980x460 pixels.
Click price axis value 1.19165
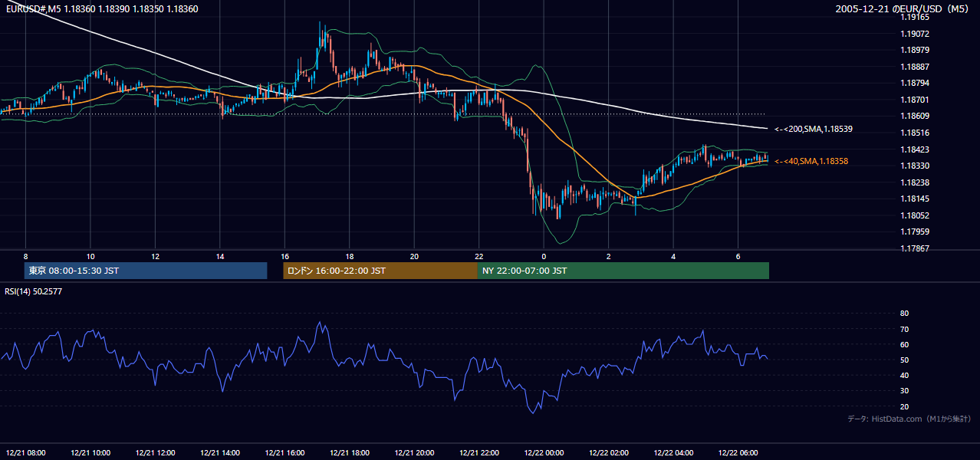[916, 17]
